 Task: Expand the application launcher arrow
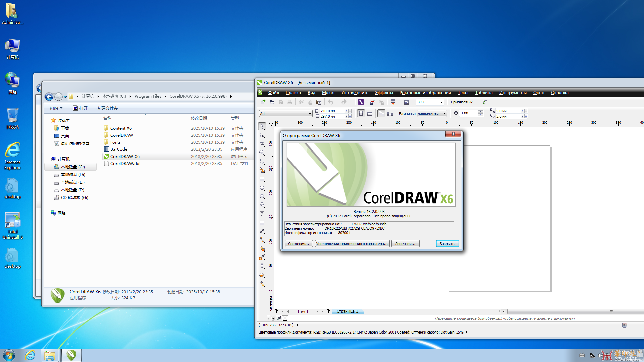click(x=400, y=102)
